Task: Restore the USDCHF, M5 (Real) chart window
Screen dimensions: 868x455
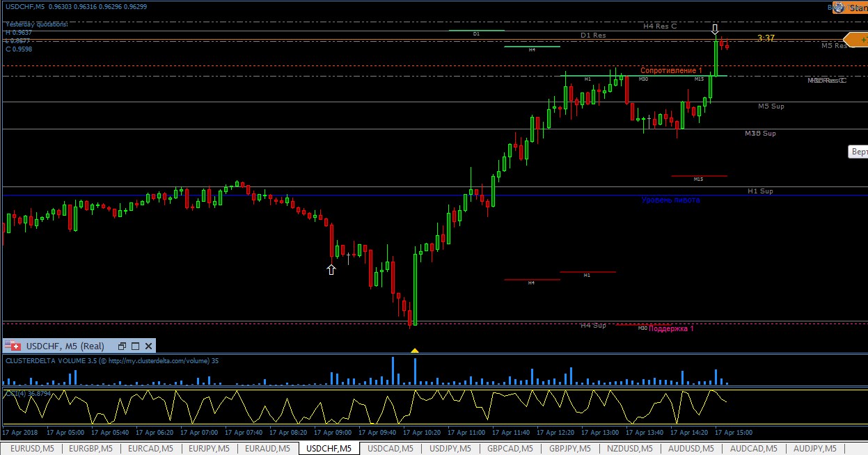Action: 122,346
